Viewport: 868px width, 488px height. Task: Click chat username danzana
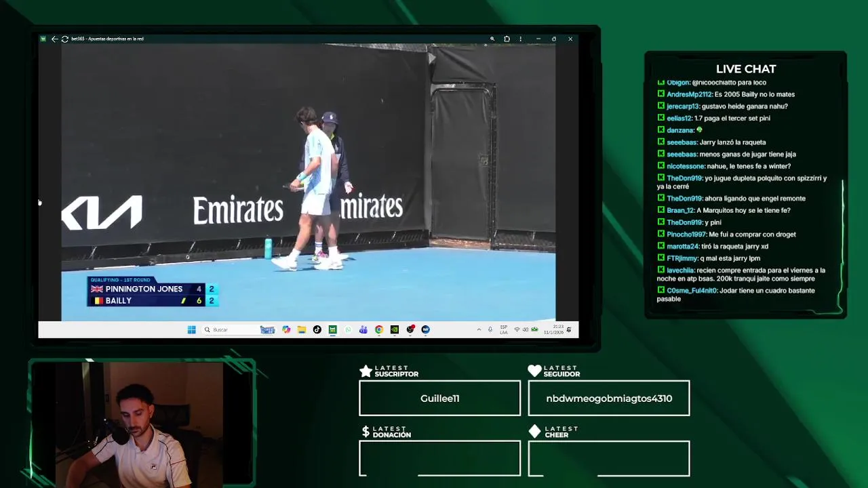coord(680,130)
